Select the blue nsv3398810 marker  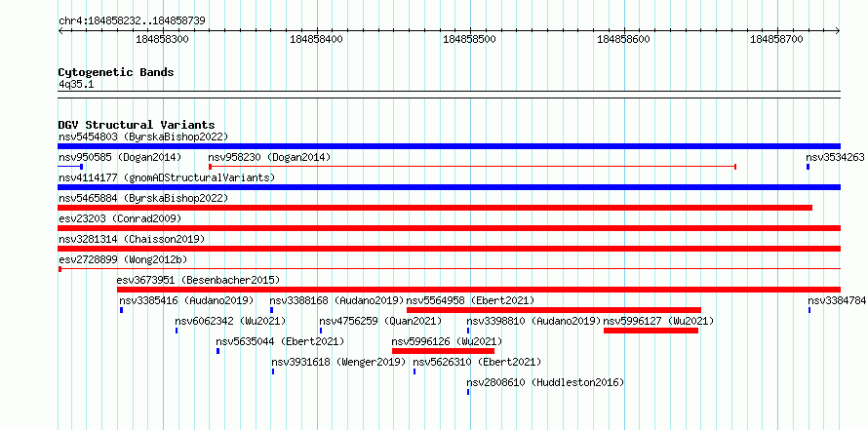coord(468,331)
